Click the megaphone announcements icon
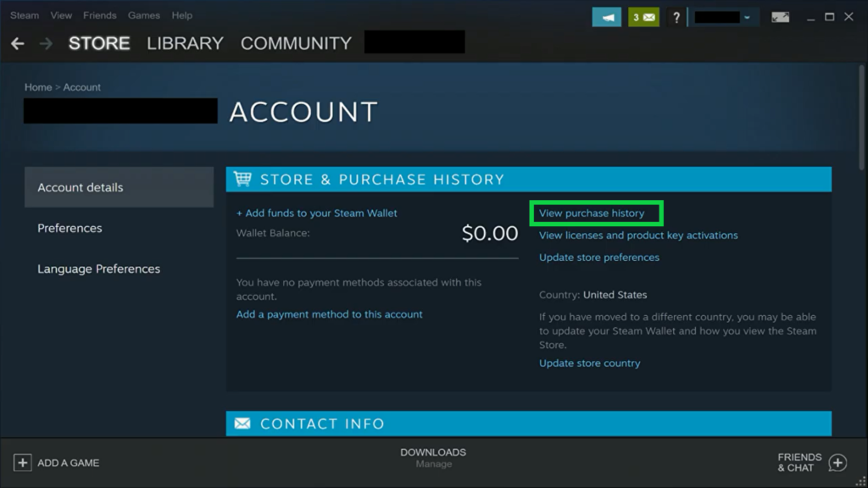The height and width of the screenshot is (488, 868). coord(607,17)
